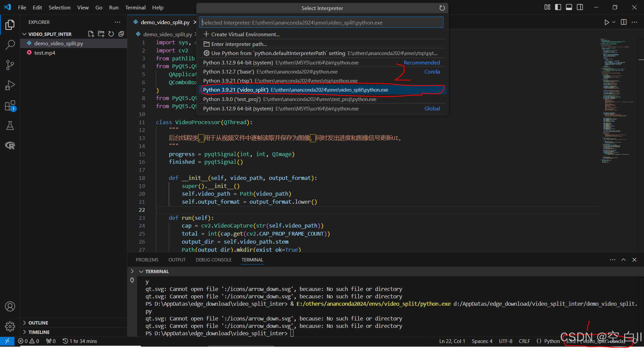Select Python 3.9.0 test_proj interpreter

coord(322,99)
